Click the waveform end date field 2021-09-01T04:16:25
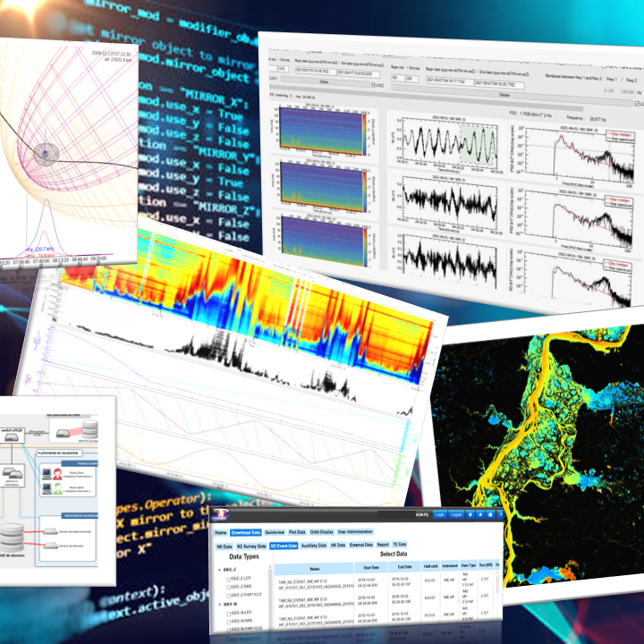644x644 pixels. (499, 84)
